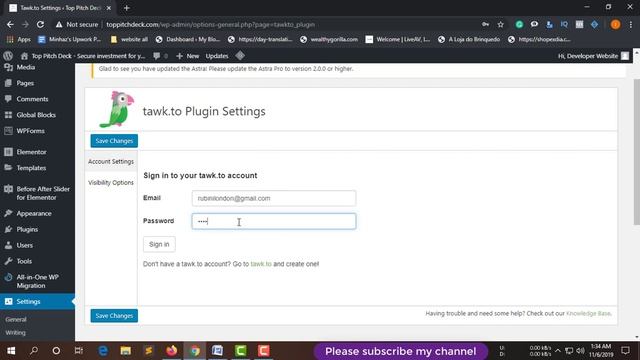Launch Edge from the taskbar

[103, 351]
